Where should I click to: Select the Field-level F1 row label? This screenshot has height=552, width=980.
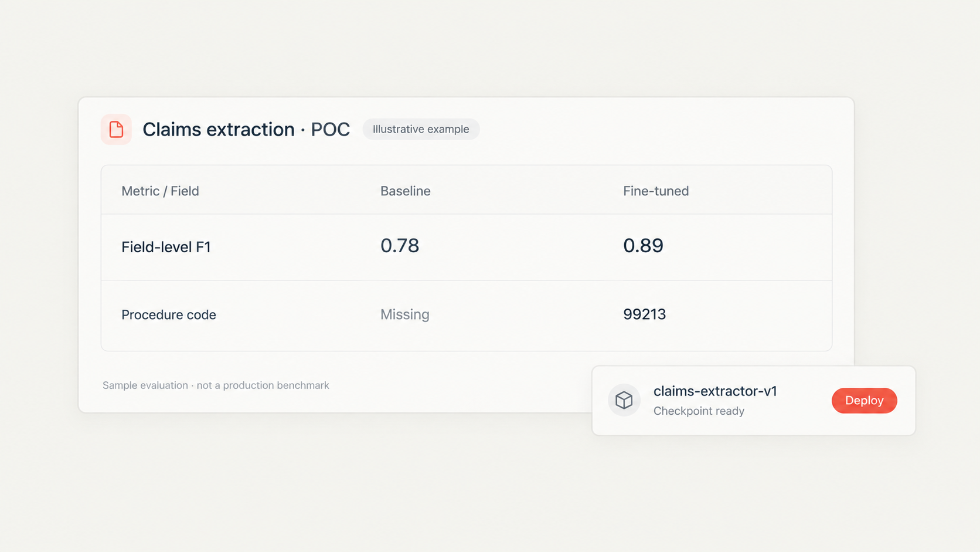click(x=166, y=247)
